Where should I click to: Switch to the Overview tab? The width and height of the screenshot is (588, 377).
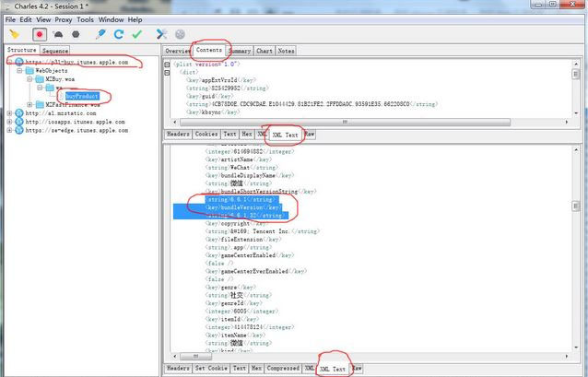[x=178, y=51]
